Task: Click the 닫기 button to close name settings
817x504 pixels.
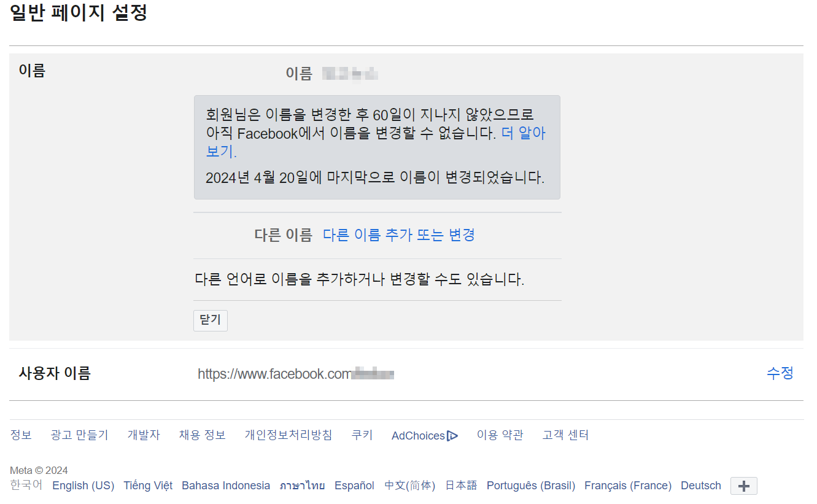Action: coord(210,320)
